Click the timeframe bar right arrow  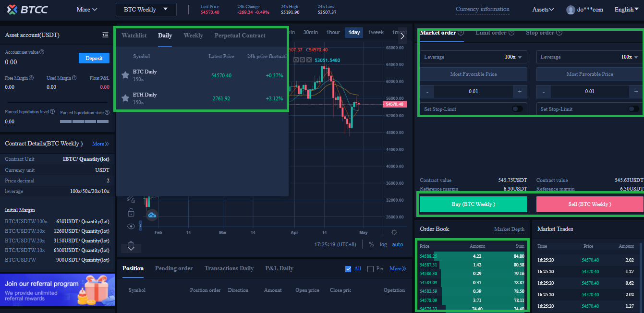402,35
